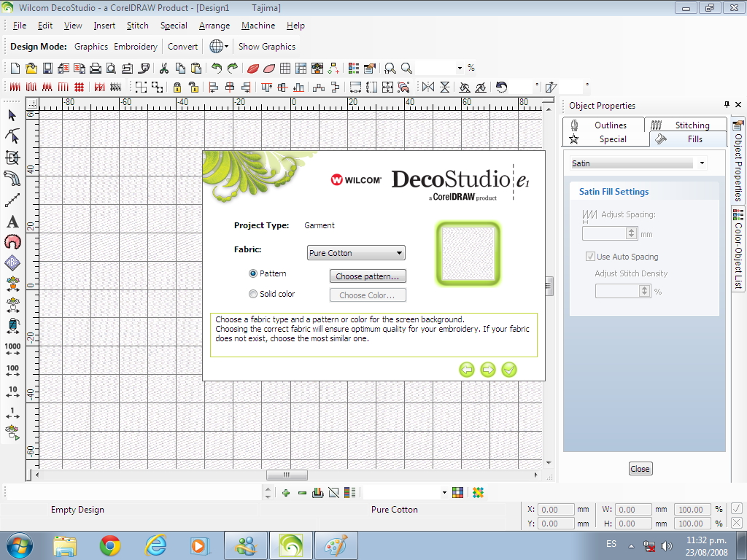Click the red grid stitch icon

[79, 87]
